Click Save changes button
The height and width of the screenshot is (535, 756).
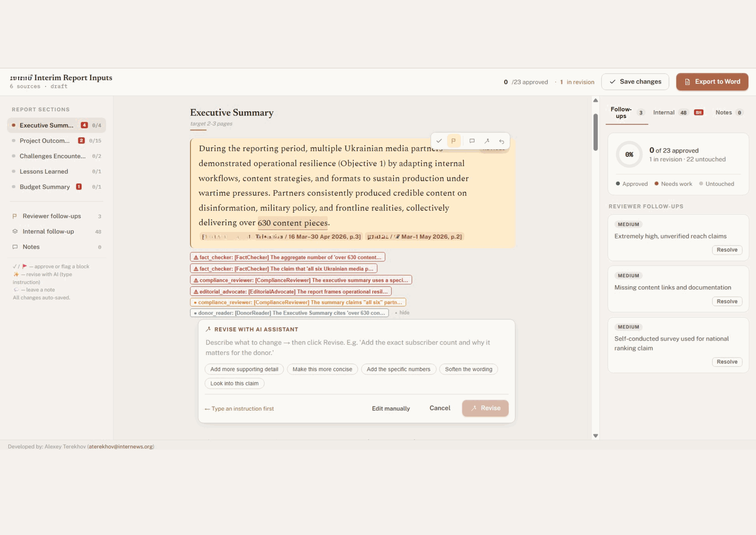pos(635,82)
